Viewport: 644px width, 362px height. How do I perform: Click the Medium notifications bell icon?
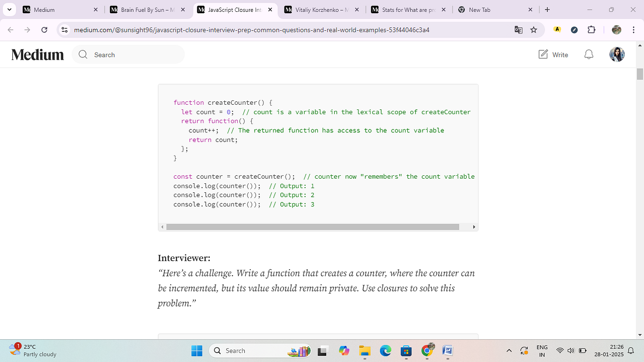pos(589,54)
